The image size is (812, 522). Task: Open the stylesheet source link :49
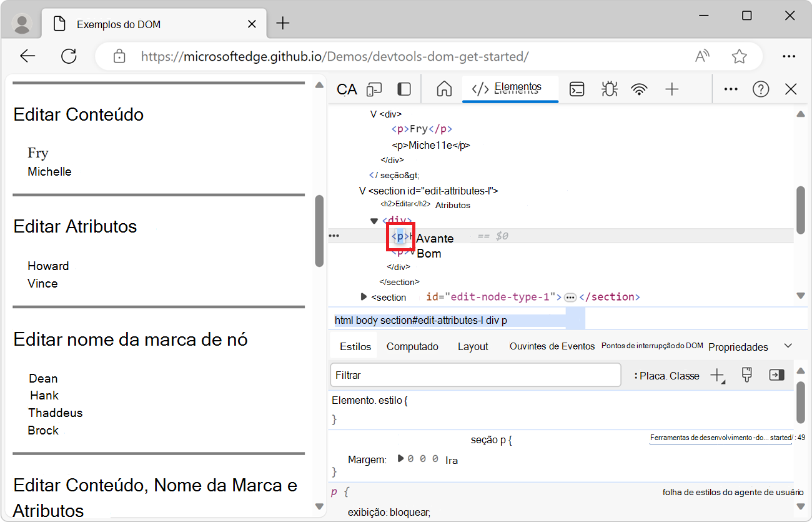point(727,438)
